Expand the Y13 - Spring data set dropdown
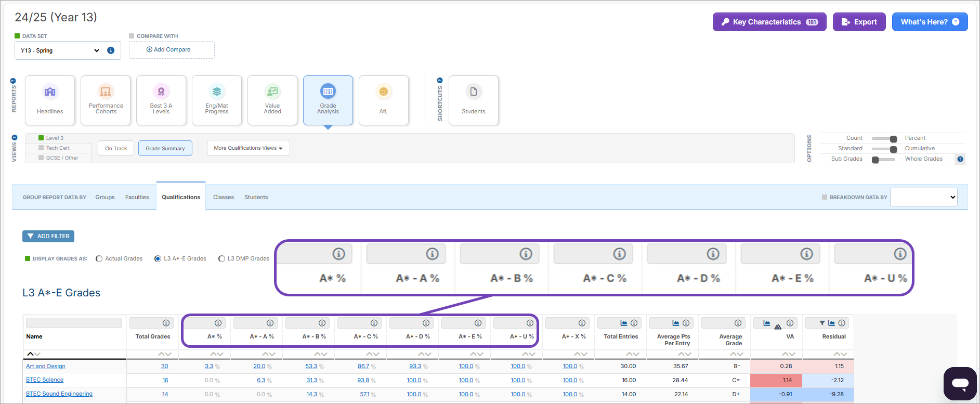Viewport: 980px width, 404px height. (x=60, y=50)
